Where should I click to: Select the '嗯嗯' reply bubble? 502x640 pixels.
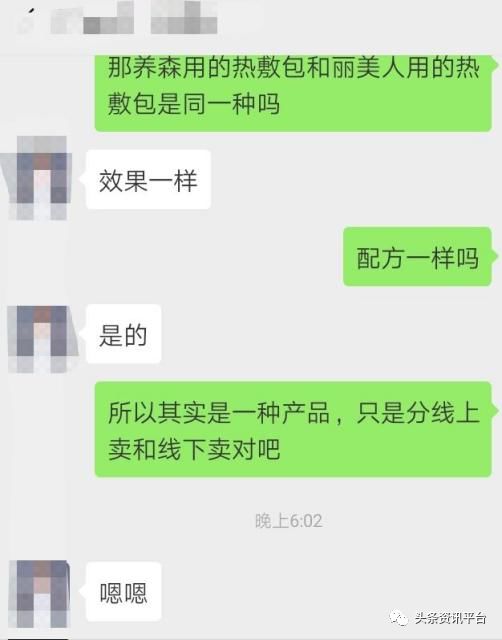(x=124, y=592)
